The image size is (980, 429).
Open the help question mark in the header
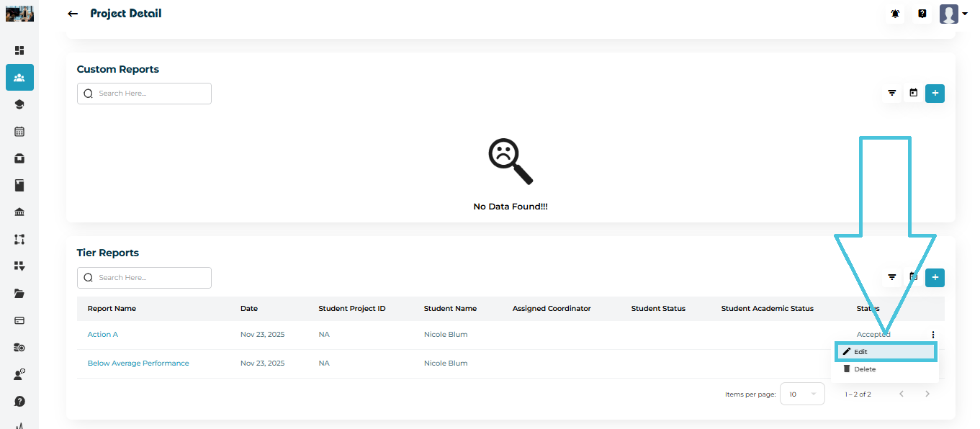(922, 14)
